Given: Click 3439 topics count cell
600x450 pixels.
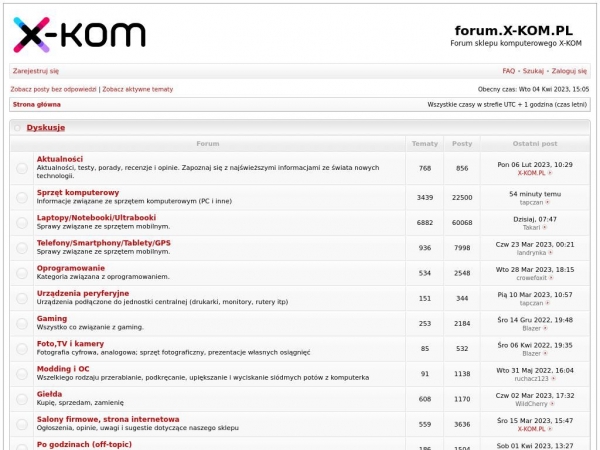Looking at the screenshot, I should point(425,197).
